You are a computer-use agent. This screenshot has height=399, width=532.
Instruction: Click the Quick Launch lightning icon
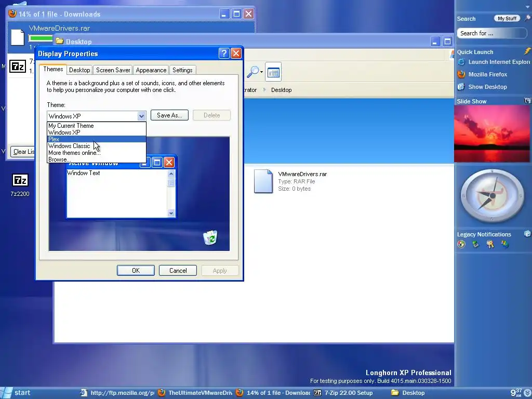pyautogui.click(x=527, y=51)
